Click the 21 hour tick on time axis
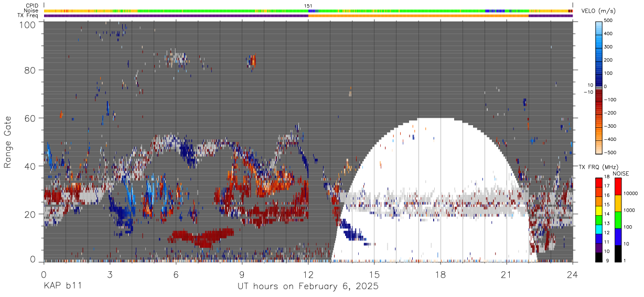This screenshot has width=644, height=297. coord(507,274)
